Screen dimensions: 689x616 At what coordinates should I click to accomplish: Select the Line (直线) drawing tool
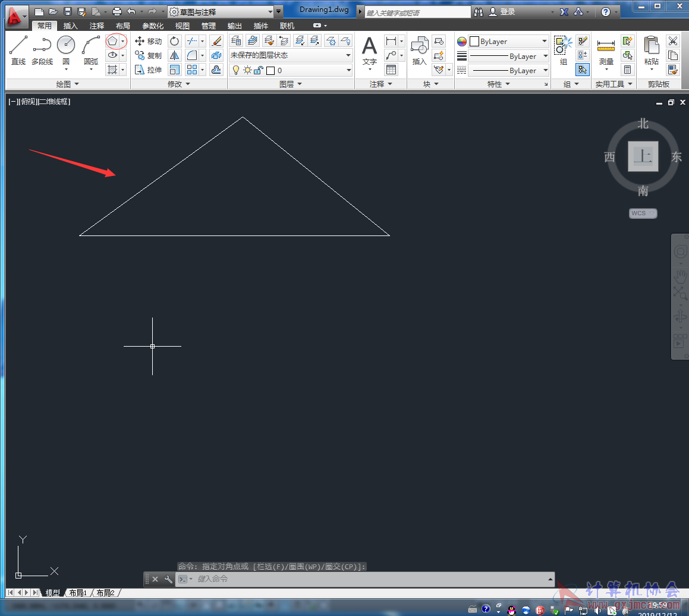[x=18, y=49]
